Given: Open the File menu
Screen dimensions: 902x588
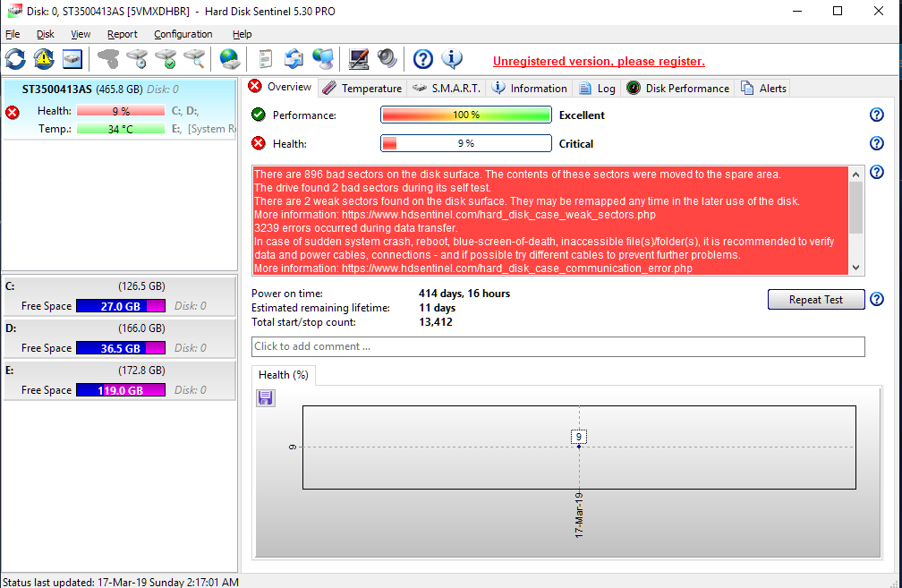Looking at the screenshot, I should (13, 35).
